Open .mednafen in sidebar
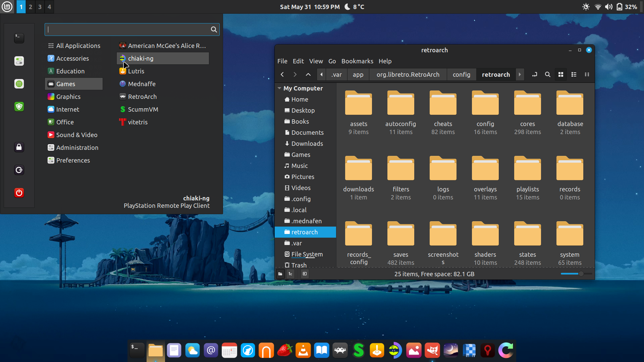 [305, 221]
